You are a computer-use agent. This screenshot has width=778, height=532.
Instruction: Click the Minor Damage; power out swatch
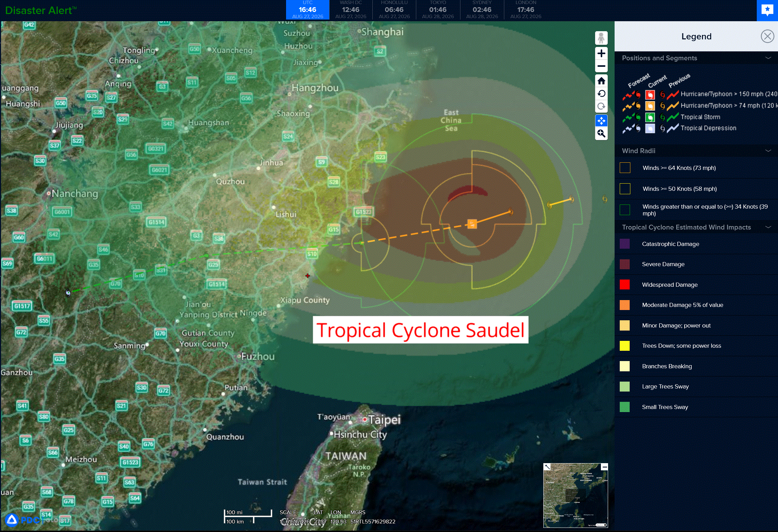pos(625,325)
